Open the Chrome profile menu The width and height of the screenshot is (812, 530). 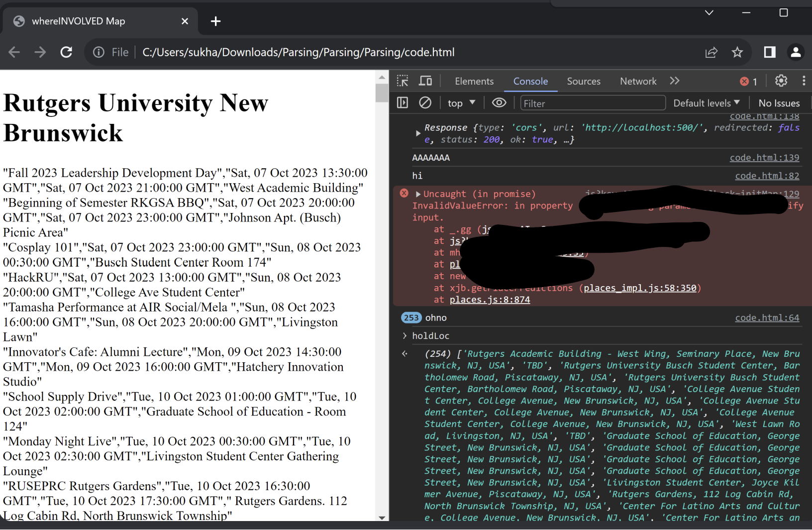796,52
